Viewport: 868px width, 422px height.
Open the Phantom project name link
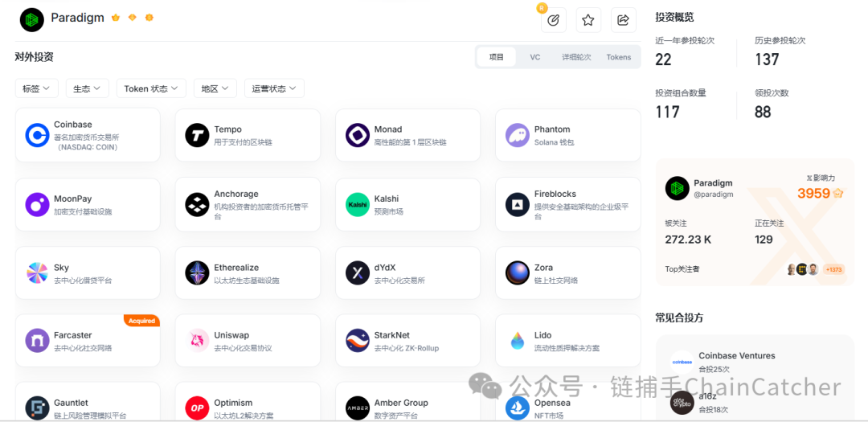coord(552,129)
